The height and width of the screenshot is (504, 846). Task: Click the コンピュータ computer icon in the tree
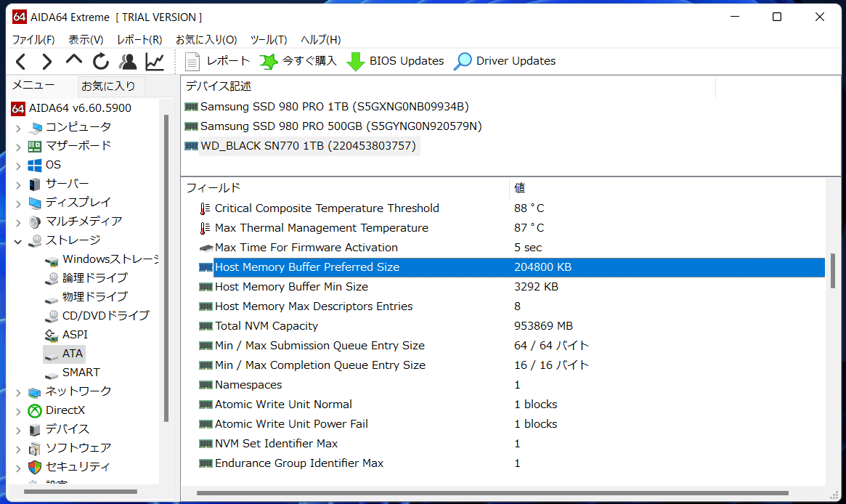pyautogui.click(x=35, y=127)
